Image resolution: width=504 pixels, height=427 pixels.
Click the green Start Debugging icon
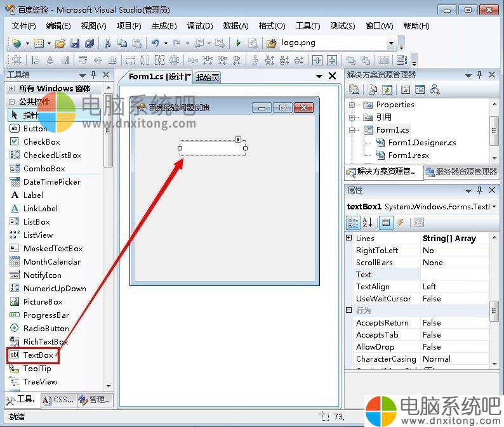click(238, 43)
